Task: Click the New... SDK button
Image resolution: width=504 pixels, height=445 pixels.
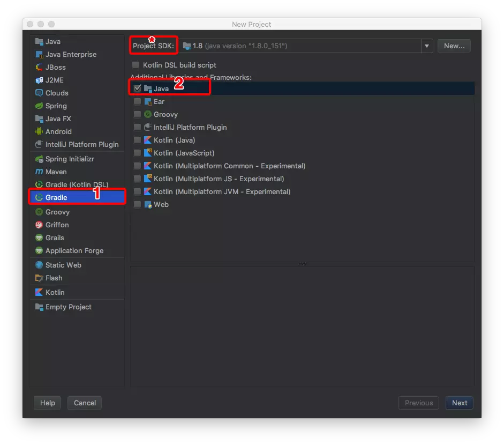Action: pos(454,46)
